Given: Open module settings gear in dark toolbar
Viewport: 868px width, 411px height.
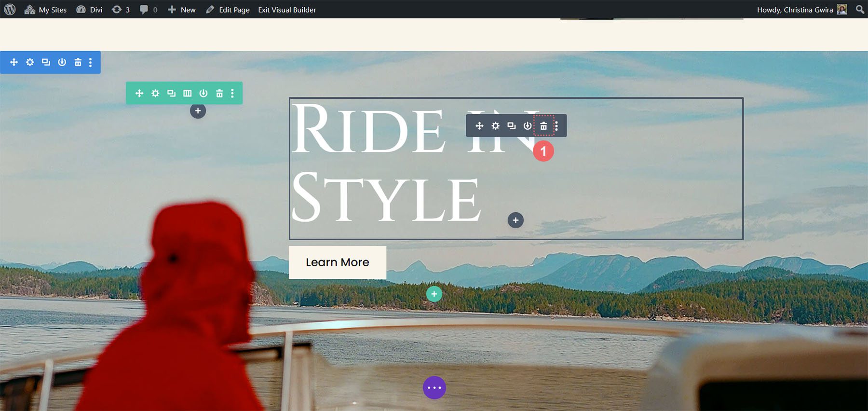Looking at the screenshot, I should tap(495, 126).
